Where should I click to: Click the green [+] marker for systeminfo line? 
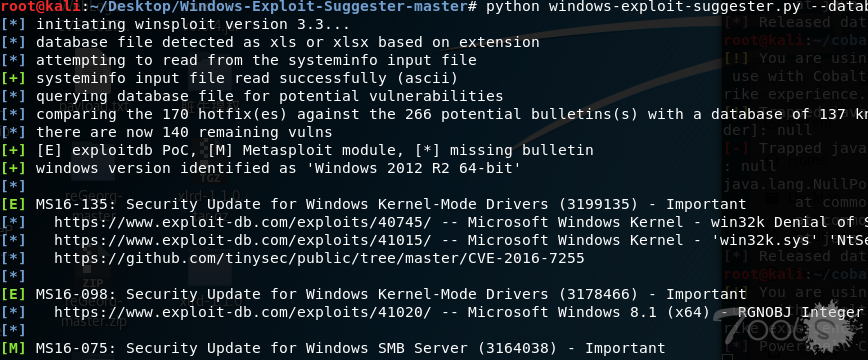pyautogui.click(x=13, y=78)
